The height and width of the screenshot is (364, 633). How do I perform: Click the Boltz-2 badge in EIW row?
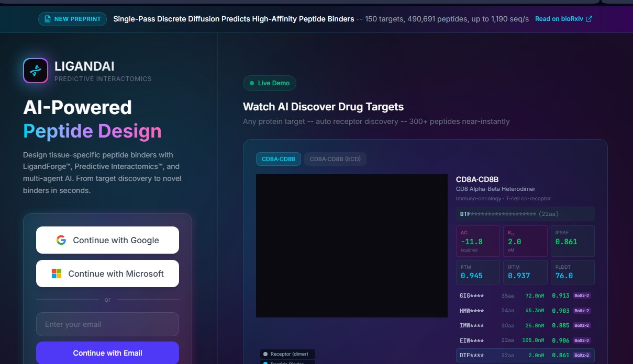582,340
